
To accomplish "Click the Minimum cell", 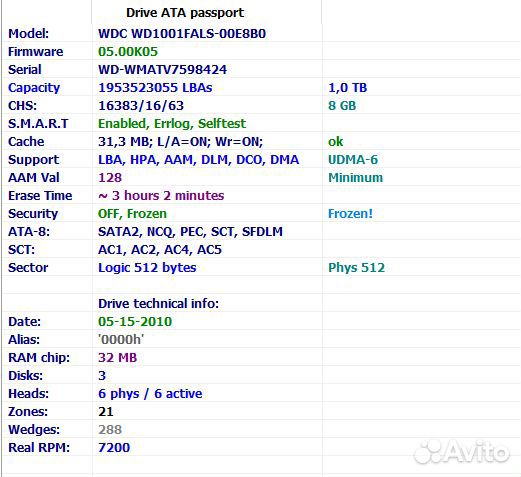I will [355, 178].
